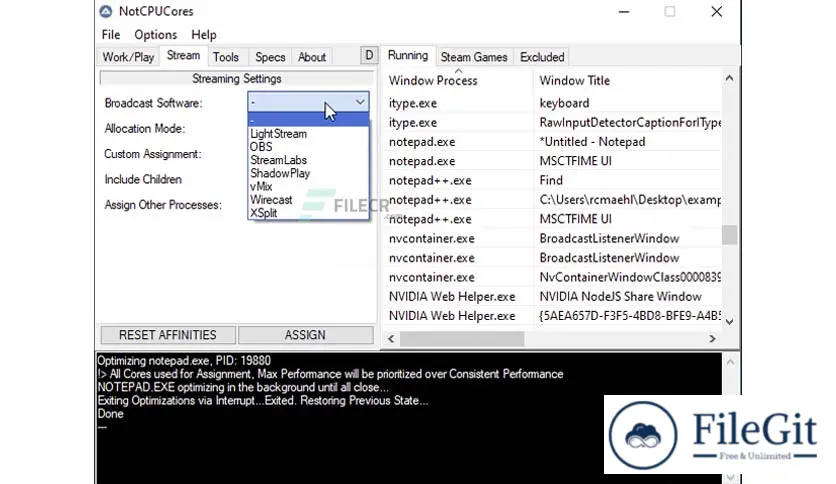Select the notepad++.exe MSCTFIME UI row
Viewport: 836px width, 484px height.
click(553, 219)
